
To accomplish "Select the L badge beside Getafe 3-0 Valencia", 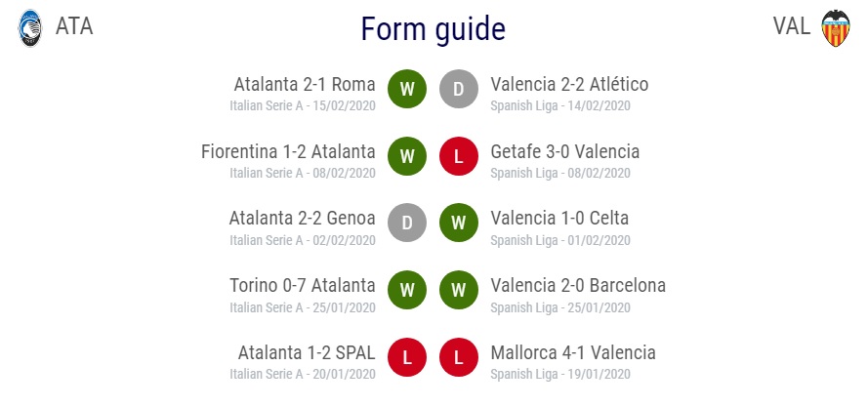I will [458, 156].
